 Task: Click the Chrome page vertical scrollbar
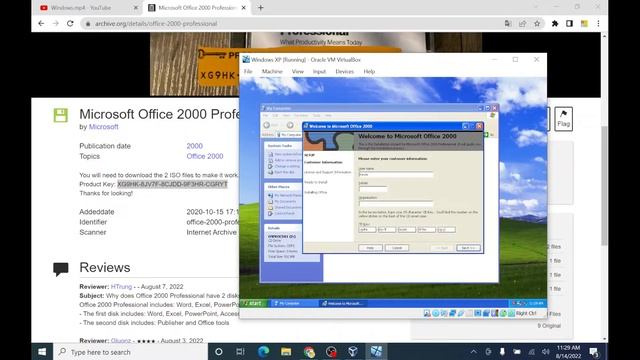604,186
